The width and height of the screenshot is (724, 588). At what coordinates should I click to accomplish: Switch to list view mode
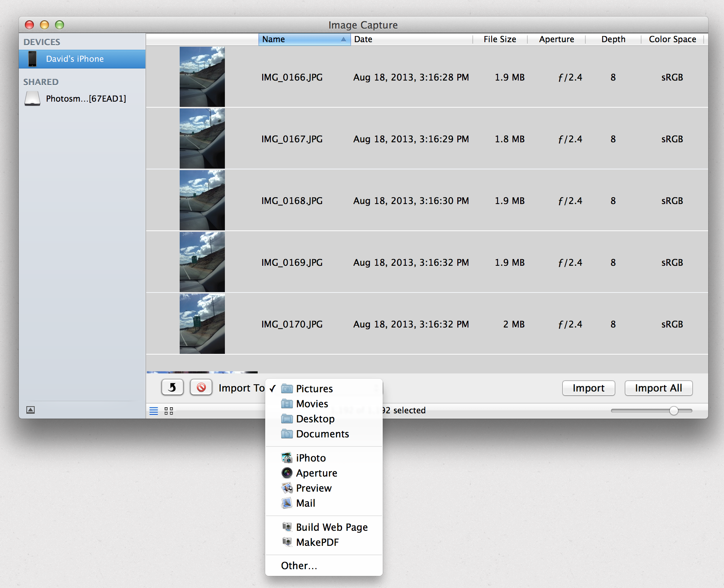(x=154, y=411)
